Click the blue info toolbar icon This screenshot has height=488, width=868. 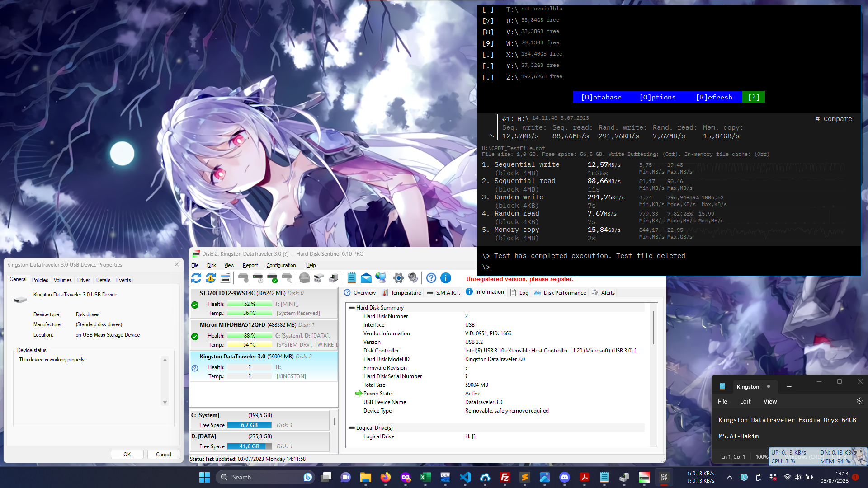446,278
